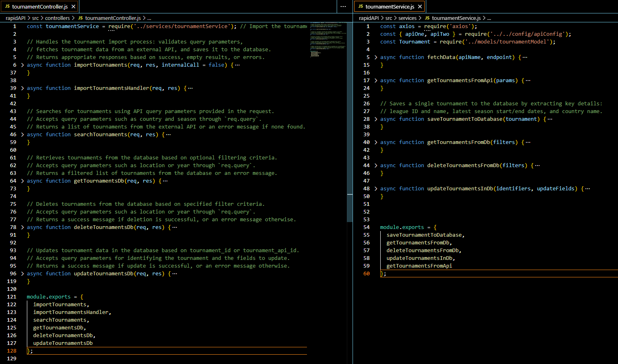
Task: Expand the saveTournamentToDatabase function fold
Action: tap(376, 119)
